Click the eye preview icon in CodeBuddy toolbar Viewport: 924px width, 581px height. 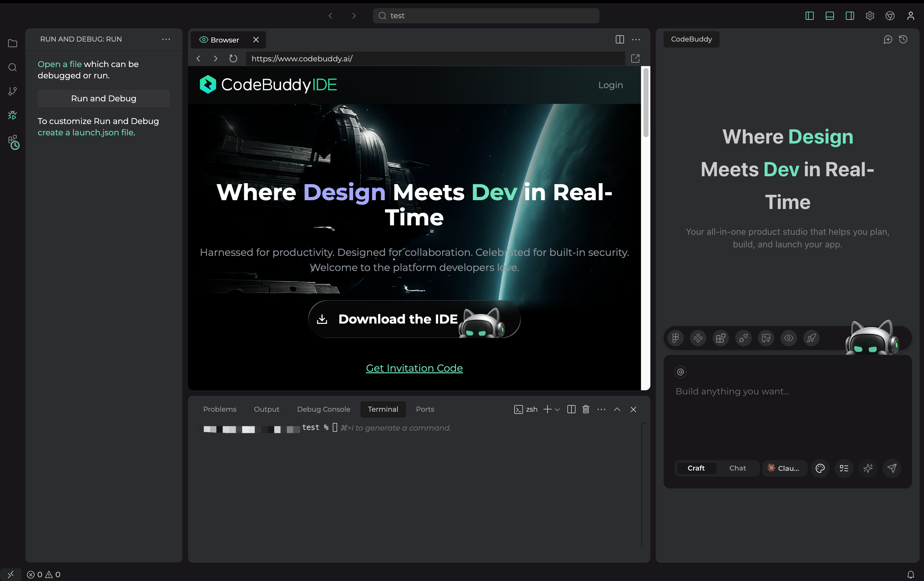pyautogui.click(x=788, y=338)
